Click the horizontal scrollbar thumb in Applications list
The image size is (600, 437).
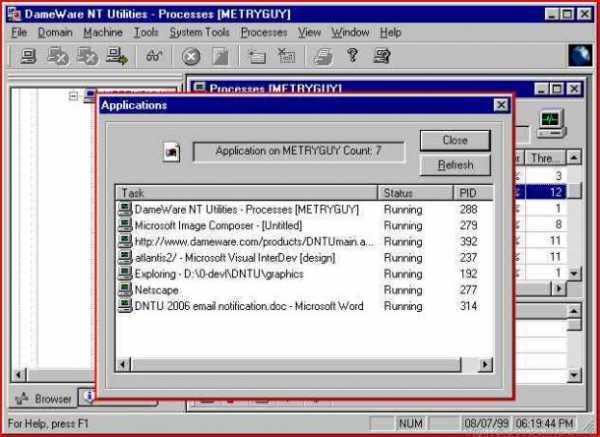click(296, 364)
